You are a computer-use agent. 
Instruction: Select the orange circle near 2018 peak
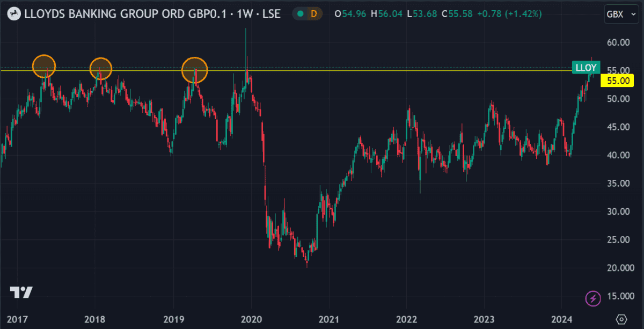pos(100,68)
